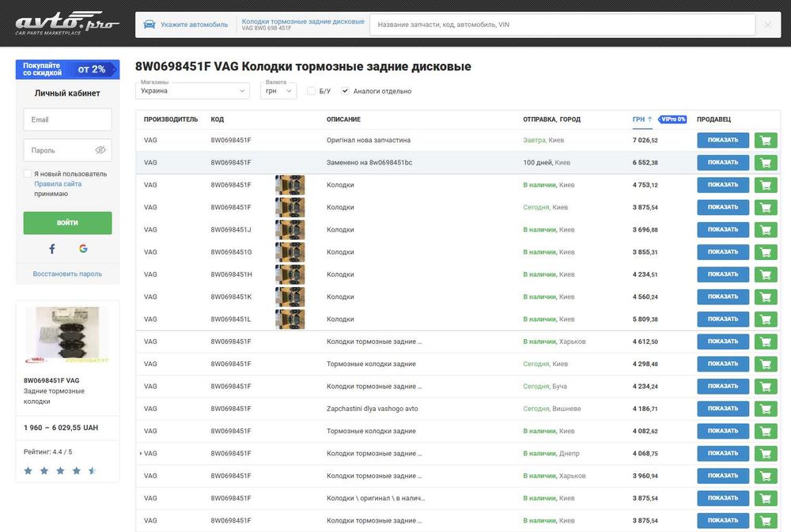Screen dimensions: 791x532
Task: Click the Продавец column header
Action: [x=713, y=119]
